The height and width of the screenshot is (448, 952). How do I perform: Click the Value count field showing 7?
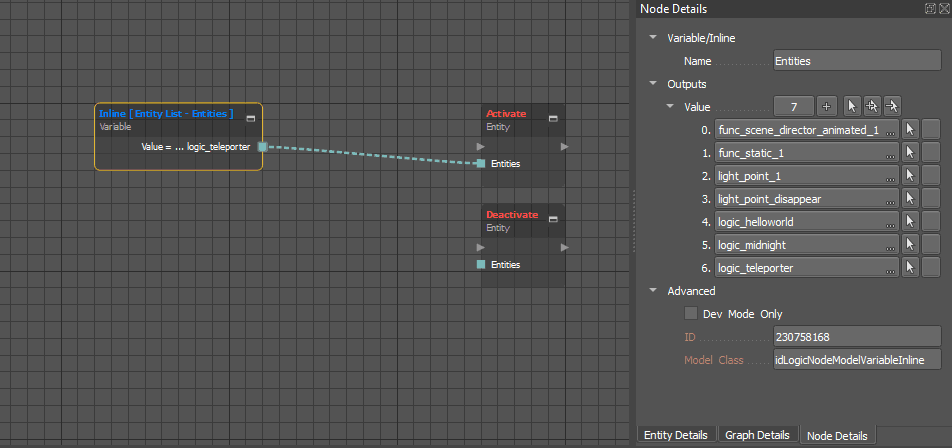(x=794, y=106)
